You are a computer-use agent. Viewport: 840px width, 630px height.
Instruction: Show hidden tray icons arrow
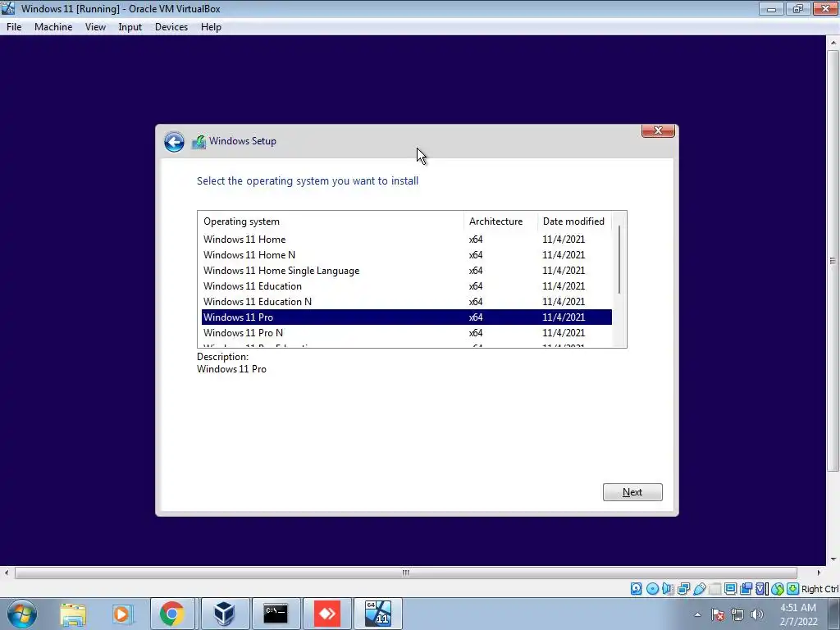click(x=697, y=615)
